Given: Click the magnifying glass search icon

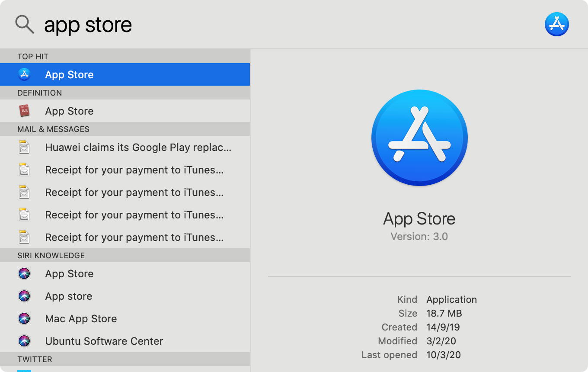Looking at the screenshot, I should pos(24,24).
